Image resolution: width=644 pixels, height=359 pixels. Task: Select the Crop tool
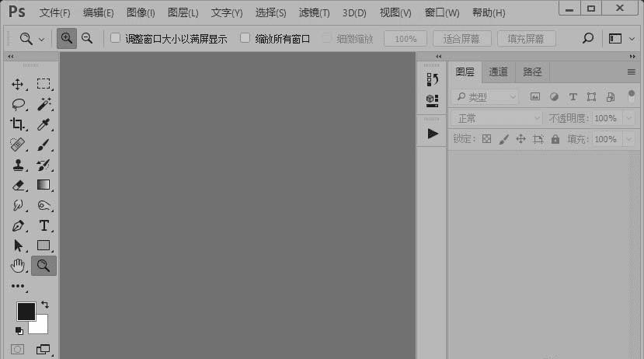point(17,124)
